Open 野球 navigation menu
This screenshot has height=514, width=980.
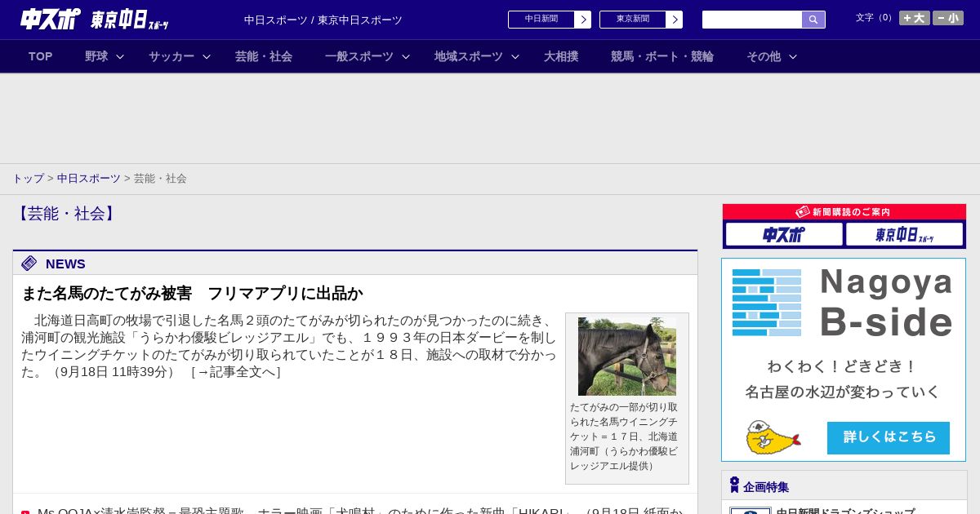(x=96, y=56)
